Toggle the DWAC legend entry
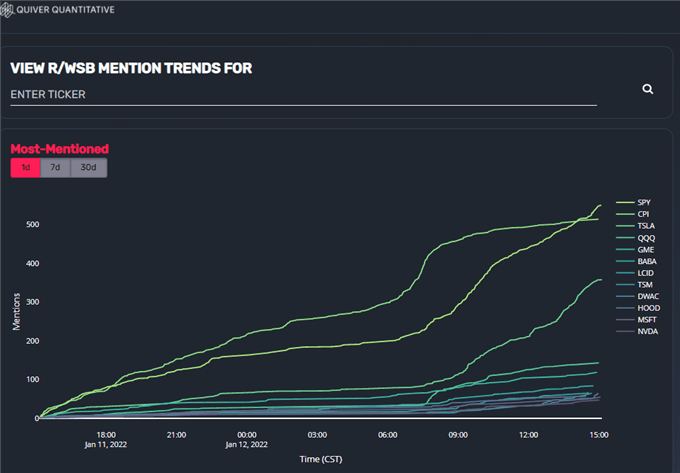680x473 pixels. click(x=638, y=297)
